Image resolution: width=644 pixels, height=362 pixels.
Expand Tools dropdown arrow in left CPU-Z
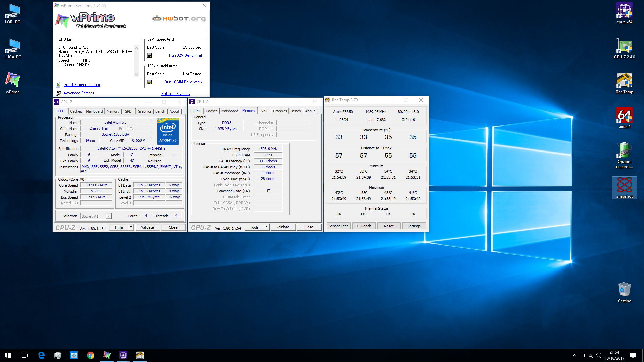tap(131, 227)
